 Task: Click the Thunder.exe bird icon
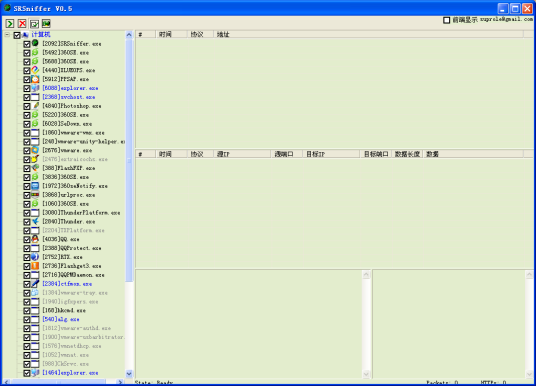coord(35,221)
